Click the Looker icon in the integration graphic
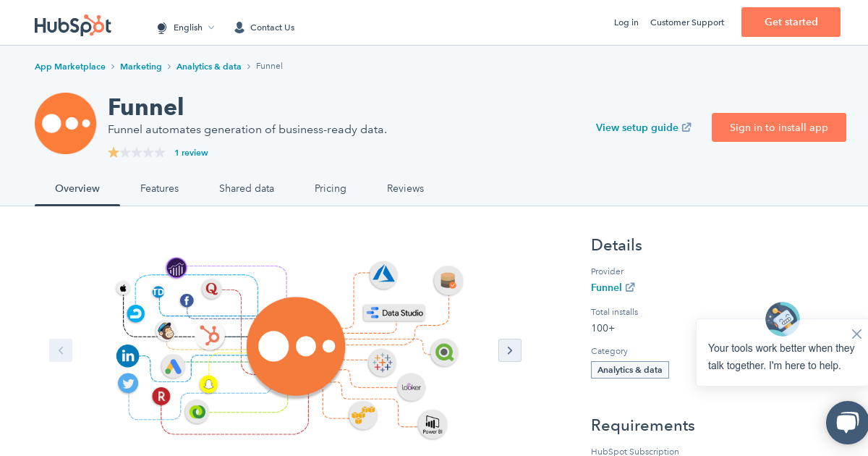Screen dimensions: 868x456 pyautogui.click(x=410, y=387)
